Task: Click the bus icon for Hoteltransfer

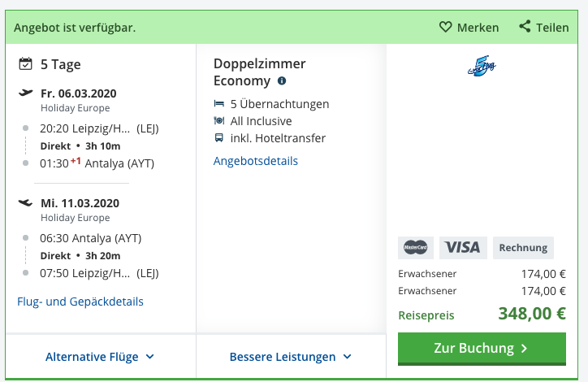Action: click(x=218, y=137)
